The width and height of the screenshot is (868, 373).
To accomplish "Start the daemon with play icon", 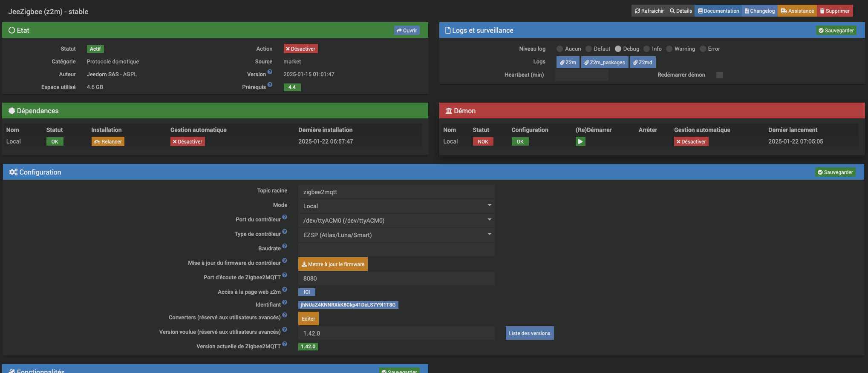I will pyautogui.click(x=580, y=141).
